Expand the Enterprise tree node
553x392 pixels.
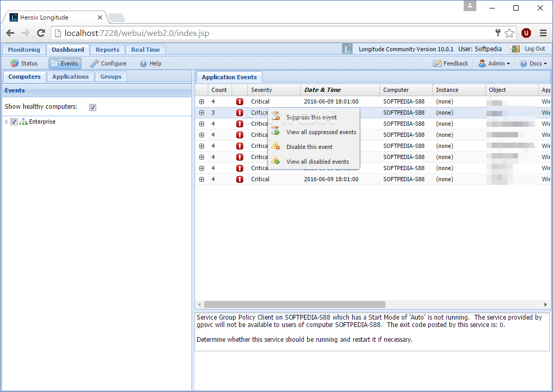(x=6, y=122)
